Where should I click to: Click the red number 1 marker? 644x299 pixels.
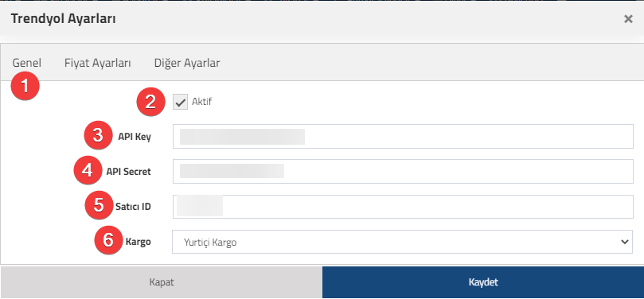[x=25, y=87]
